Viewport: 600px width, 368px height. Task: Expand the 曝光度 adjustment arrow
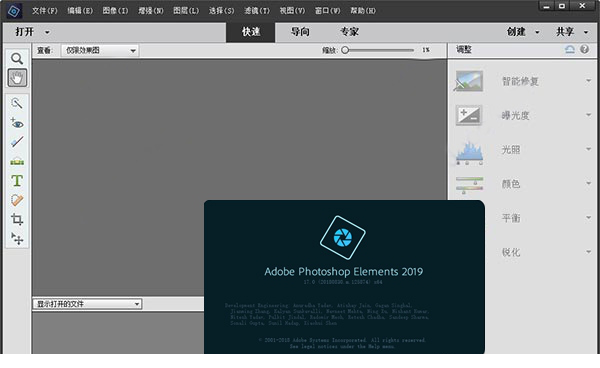pyautogui.click(x=588, y=115)
